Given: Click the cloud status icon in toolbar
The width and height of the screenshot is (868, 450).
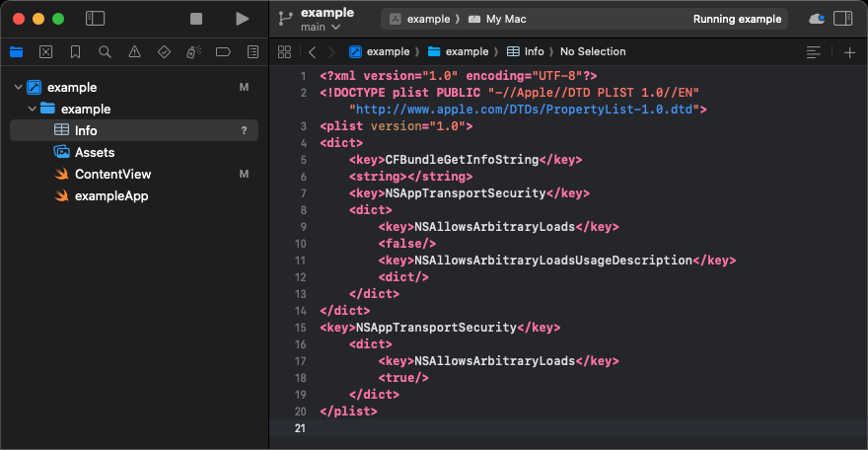Looking at the screenshot, I should [x=816, y=19].
